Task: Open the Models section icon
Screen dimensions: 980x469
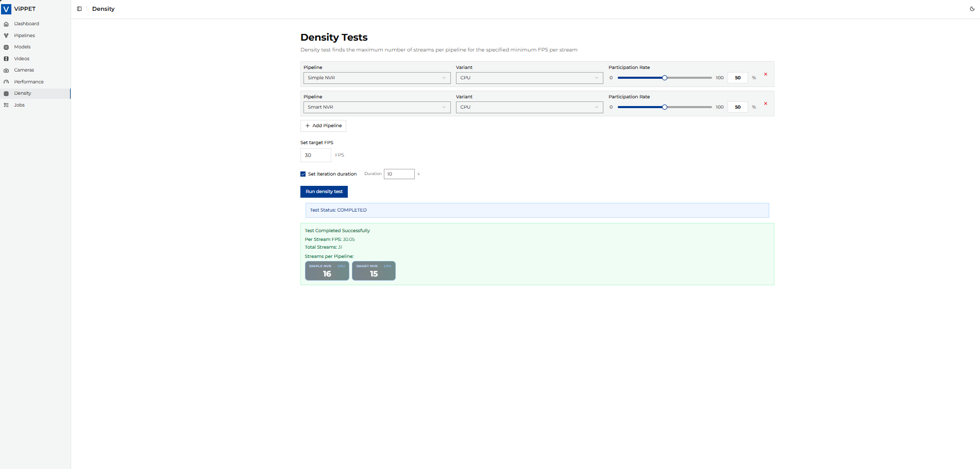Action: coord(6,47)
